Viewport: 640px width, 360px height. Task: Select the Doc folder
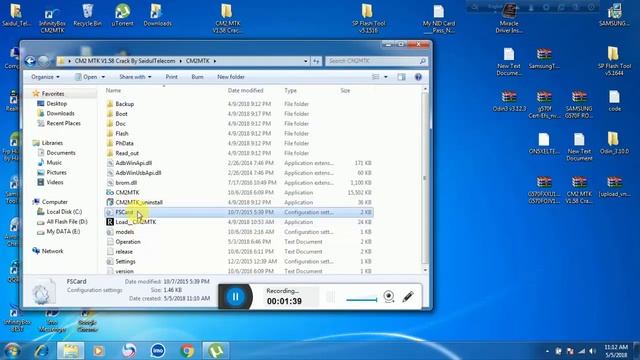(x=120, y=124)
